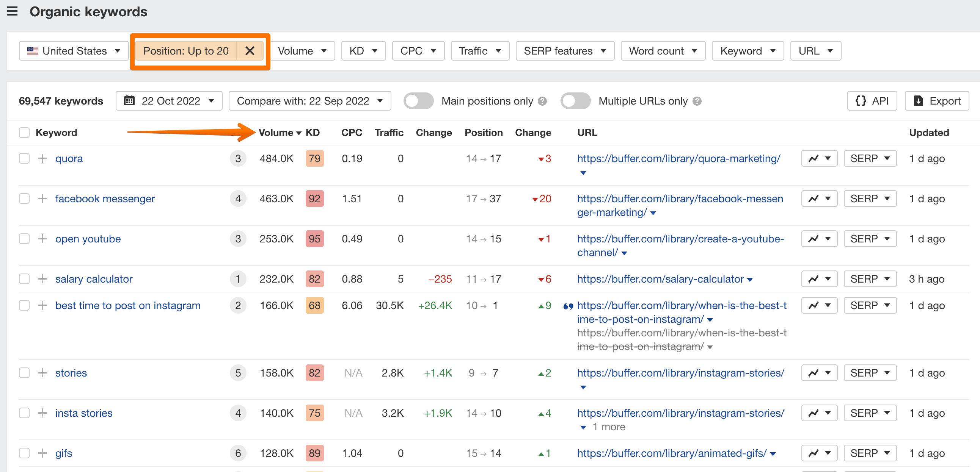Click the plus icon beside facebook messenger
Viewport: 980px width, 472px height.
click(42, 198)
